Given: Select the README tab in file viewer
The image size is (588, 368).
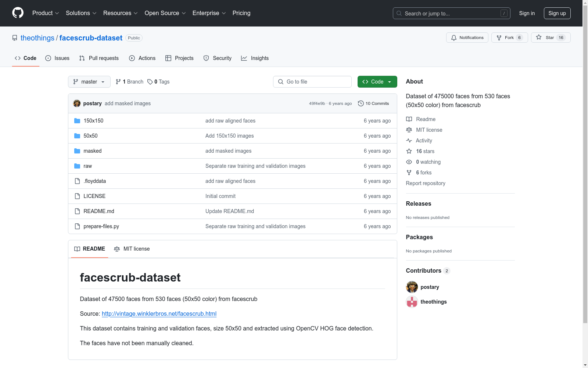Looking at the screenshot, I should click(90, 249).
